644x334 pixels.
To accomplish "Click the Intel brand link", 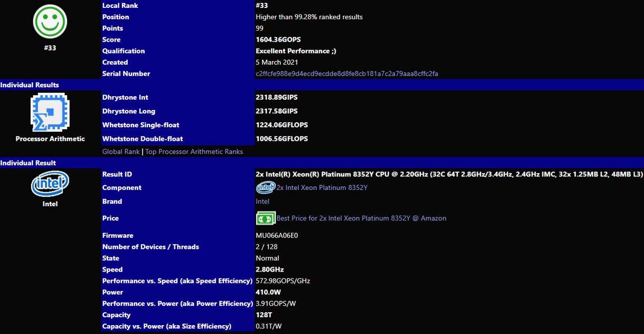I will click(263, 202).
